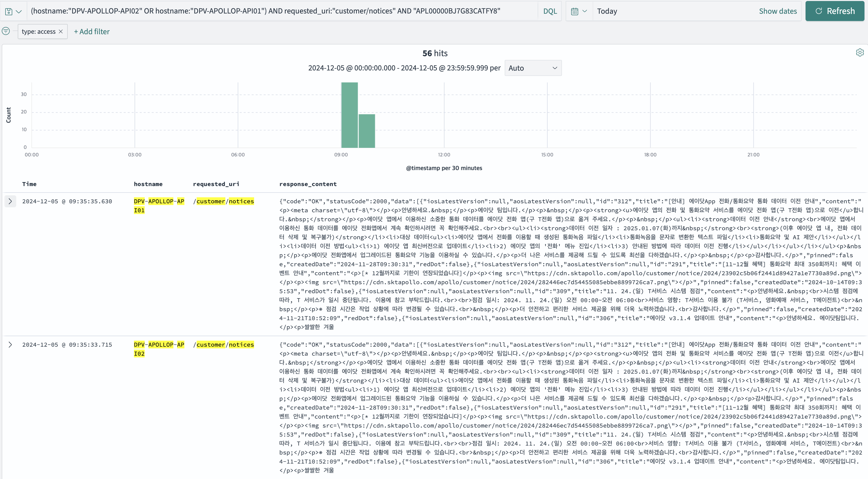Click the response_content column header
868x479 pixels.
pyautogui.click(x=308, y=184)
